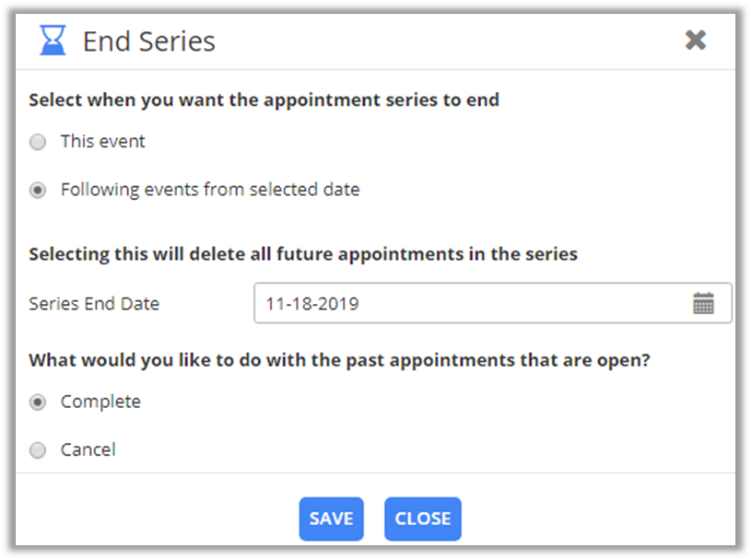Click the End Series title text
The image size is (752, 560).
148,41
